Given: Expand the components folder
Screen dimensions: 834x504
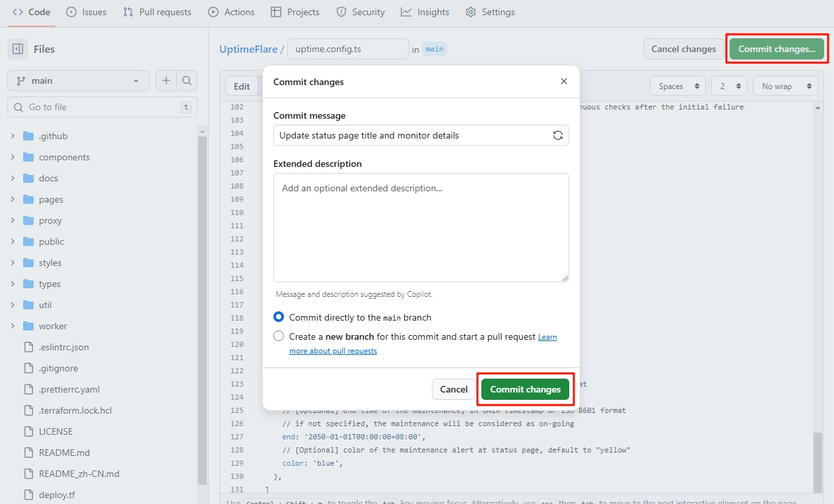Looking at the screenshot, I should tap(13, 157).
